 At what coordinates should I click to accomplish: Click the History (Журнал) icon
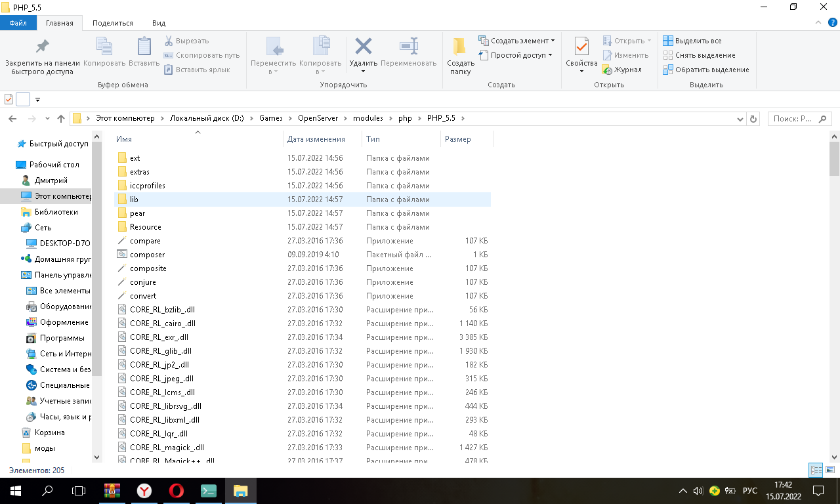click(608, 70)
